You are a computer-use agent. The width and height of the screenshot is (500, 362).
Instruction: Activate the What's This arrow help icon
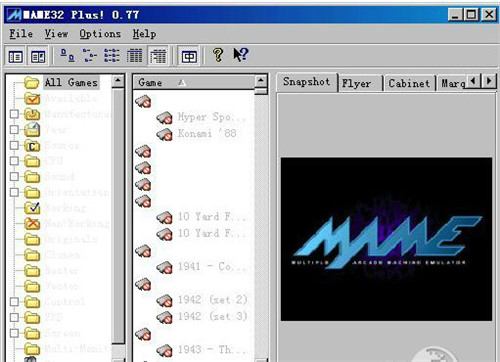241,55
